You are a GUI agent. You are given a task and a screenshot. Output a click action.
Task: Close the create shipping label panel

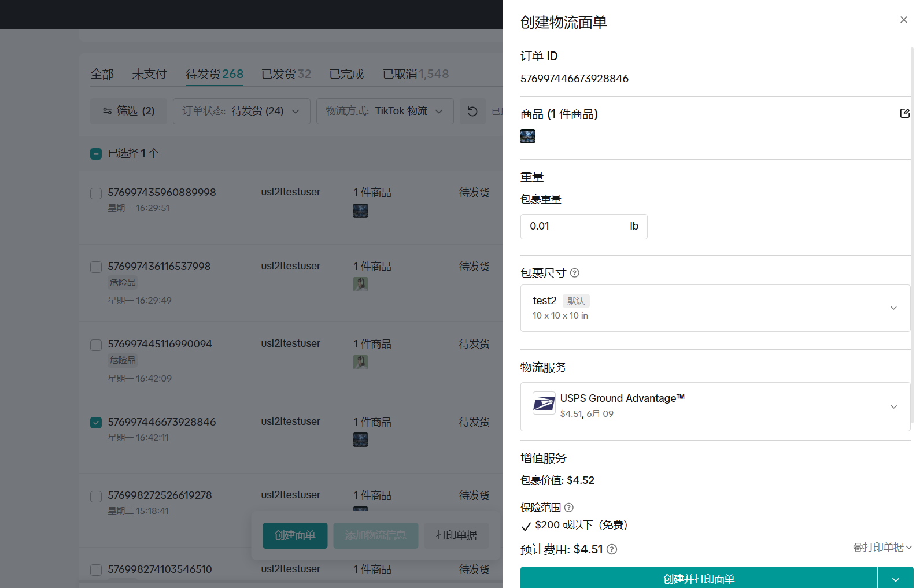click(x=903, y=20)
